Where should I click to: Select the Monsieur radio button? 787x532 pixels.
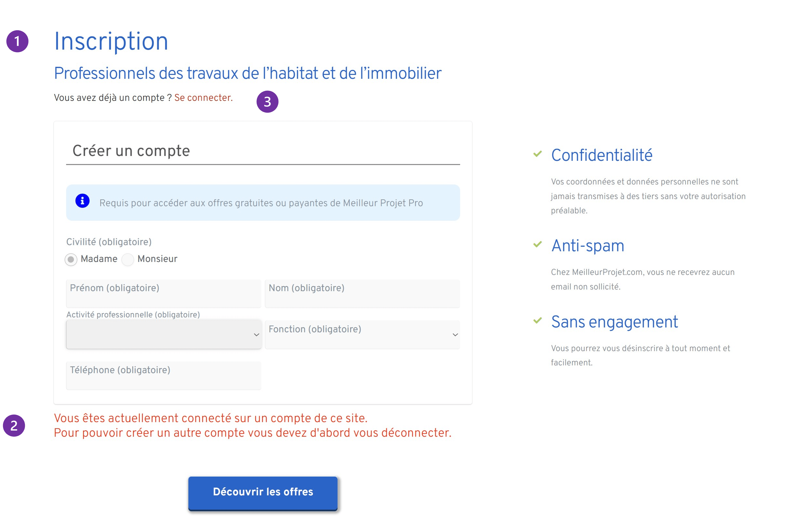pyautogui.click(x=128, y=259)
